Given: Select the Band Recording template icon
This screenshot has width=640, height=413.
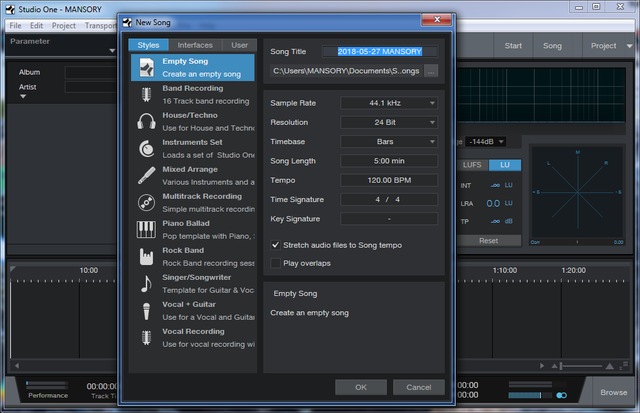Looking at the screenshot, I should click(x=145, y=94).
